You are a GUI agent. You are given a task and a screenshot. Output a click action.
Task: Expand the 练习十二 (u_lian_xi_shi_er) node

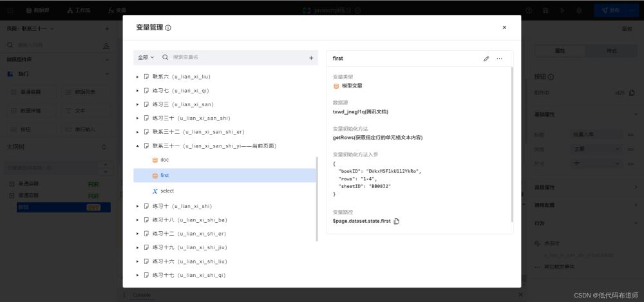[x=138, y=234]
